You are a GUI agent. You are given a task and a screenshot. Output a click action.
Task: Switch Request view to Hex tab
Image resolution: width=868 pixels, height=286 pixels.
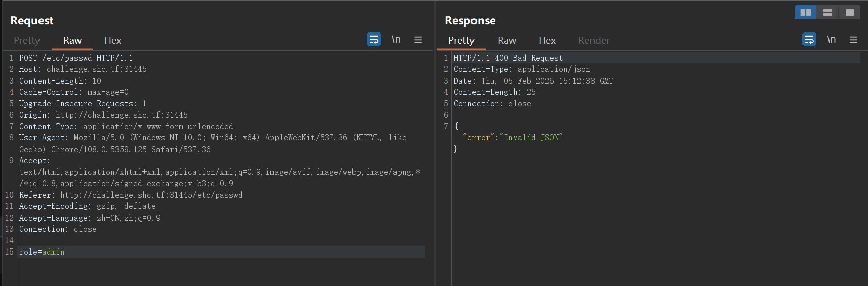point(112,40)
